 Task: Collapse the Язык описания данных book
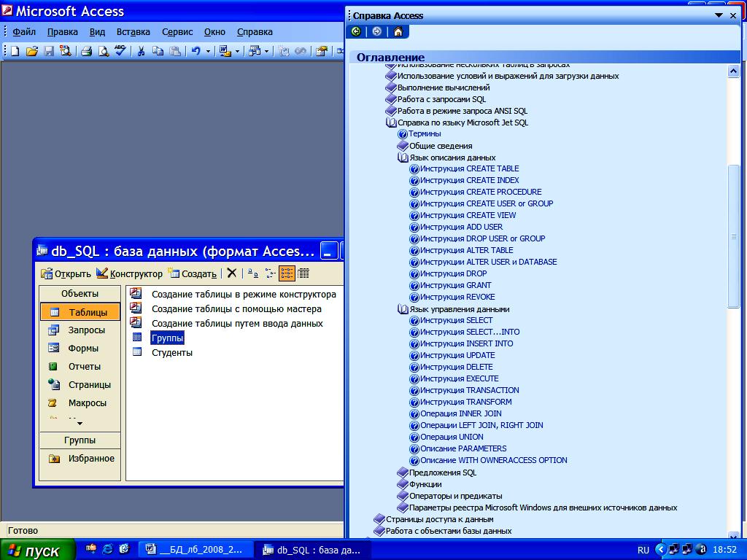[x=403, y=157]
